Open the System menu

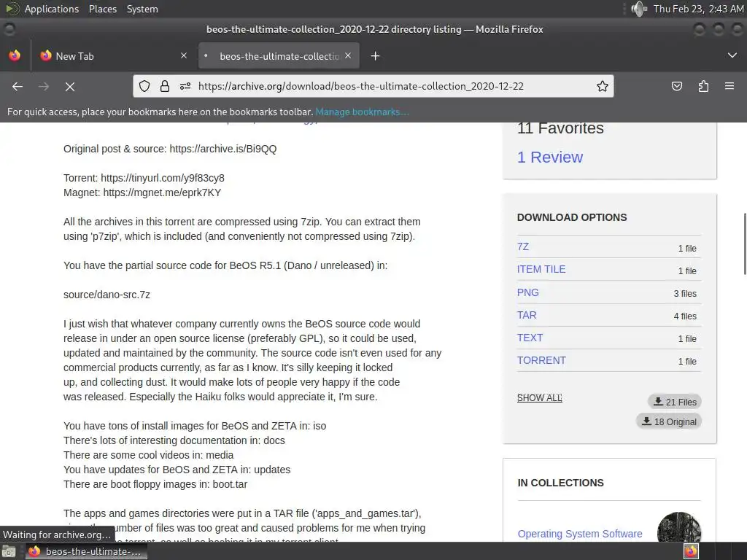[142, 9]
